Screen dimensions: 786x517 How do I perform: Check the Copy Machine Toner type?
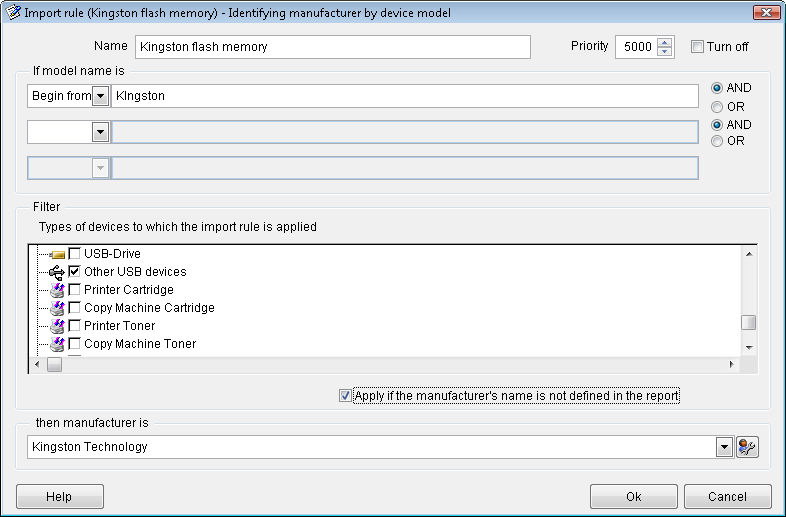(74, 344)
